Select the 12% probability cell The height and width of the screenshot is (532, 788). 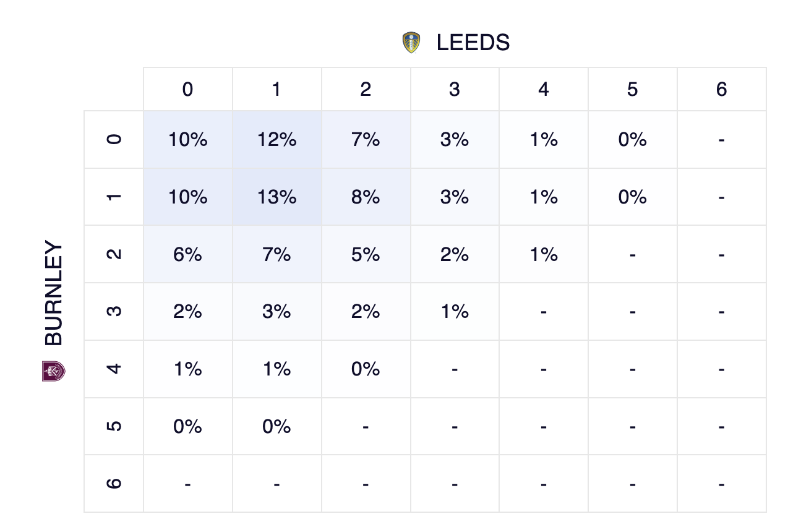coord(276,140)
